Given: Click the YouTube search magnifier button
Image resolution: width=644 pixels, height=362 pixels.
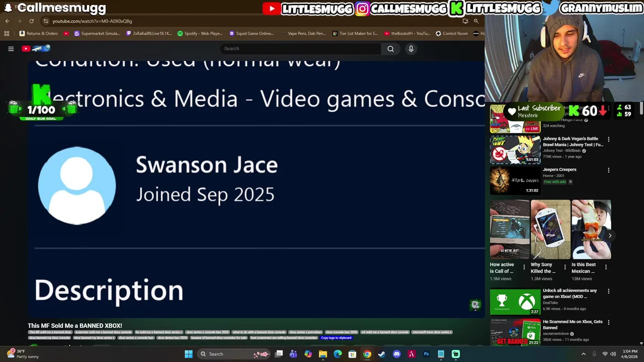Looking at the screenshot, I should tap(390, 49).
